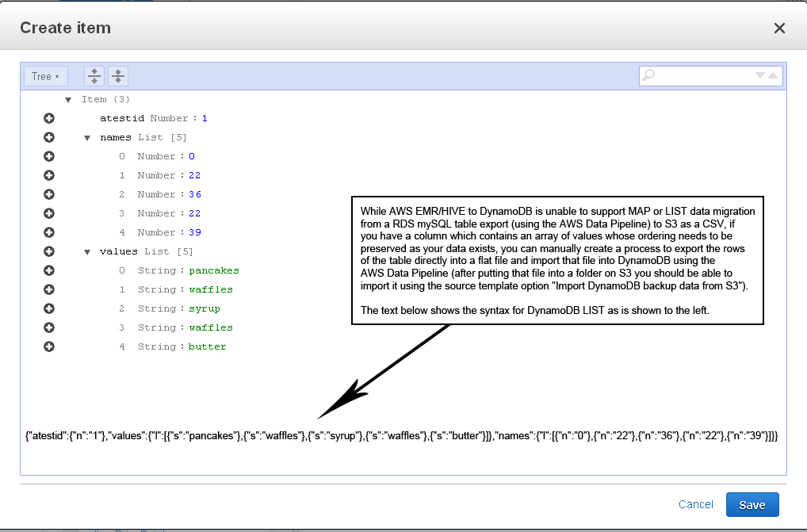
Task: Select the index 1 waffles string value
Action: [x=211, y=289]
